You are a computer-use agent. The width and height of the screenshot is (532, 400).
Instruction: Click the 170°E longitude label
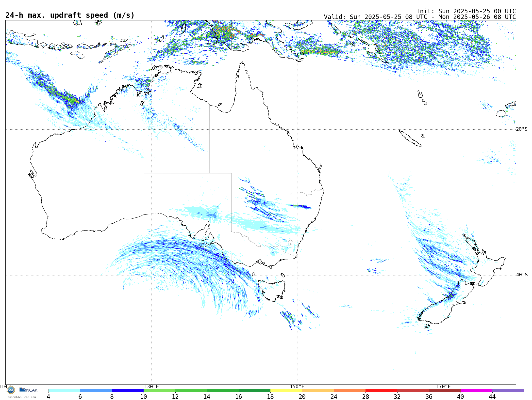(x=443, y=387)
